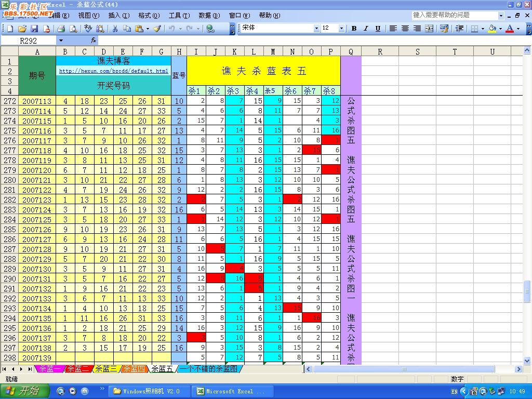Expand the Borders dropdown arrow
Viewport: 532px width, 399px height.
pos(483,29)
